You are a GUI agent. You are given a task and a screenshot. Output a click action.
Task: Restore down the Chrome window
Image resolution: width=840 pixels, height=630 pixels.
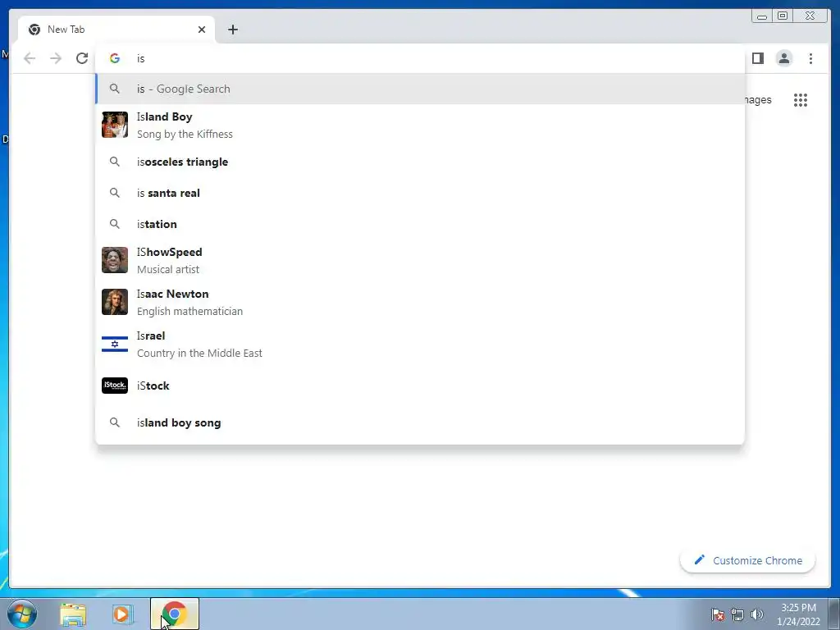click(x=782, y=16)
